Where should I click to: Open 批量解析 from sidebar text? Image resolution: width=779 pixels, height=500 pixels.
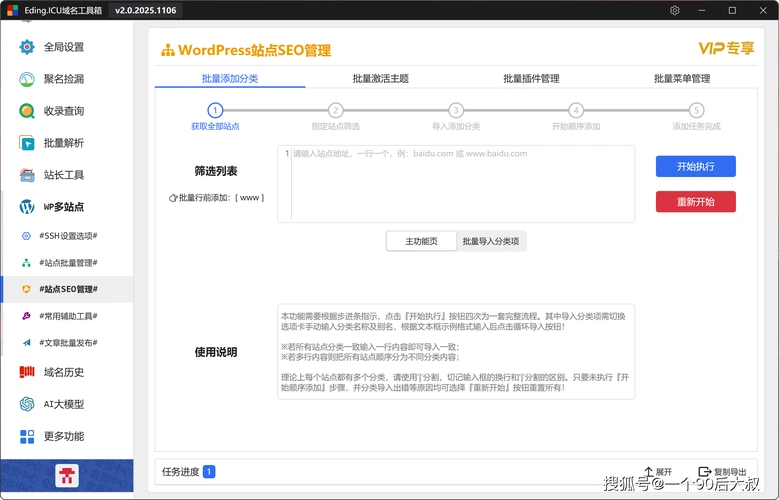click(x=64, y=143)
